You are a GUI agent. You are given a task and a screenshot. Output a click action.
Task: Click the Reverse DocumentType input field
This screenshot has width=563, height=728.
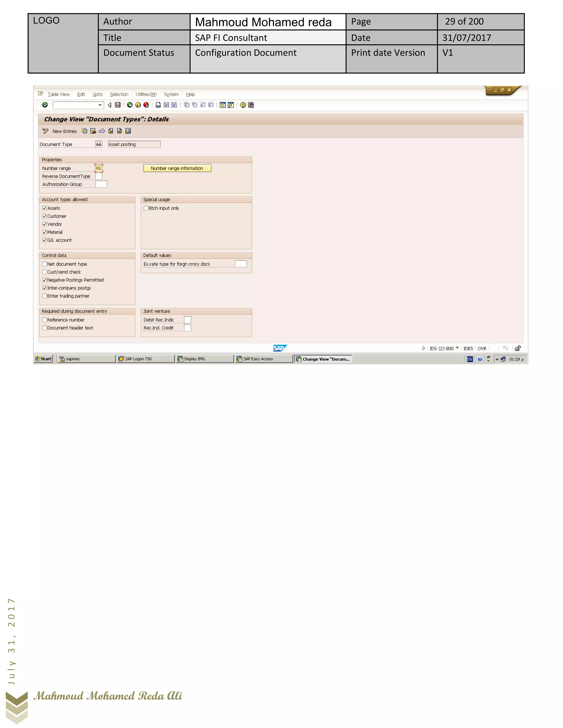point(99,176)
